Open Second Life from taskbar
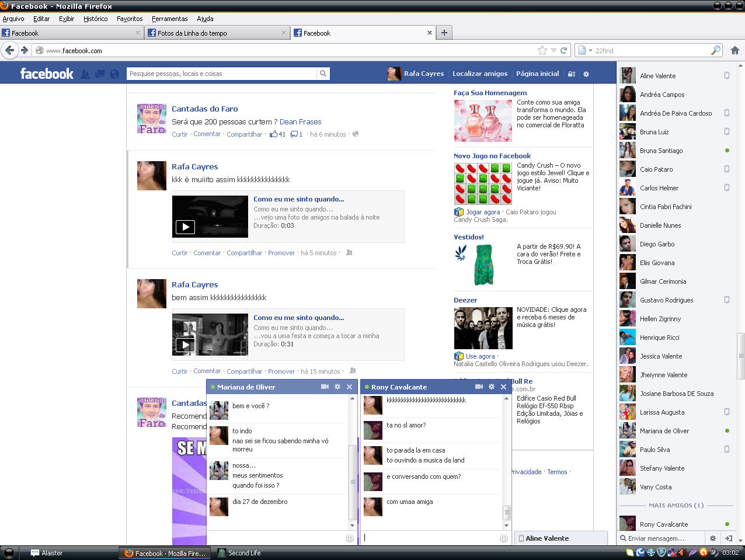745x560 pixels. point(239,553)
